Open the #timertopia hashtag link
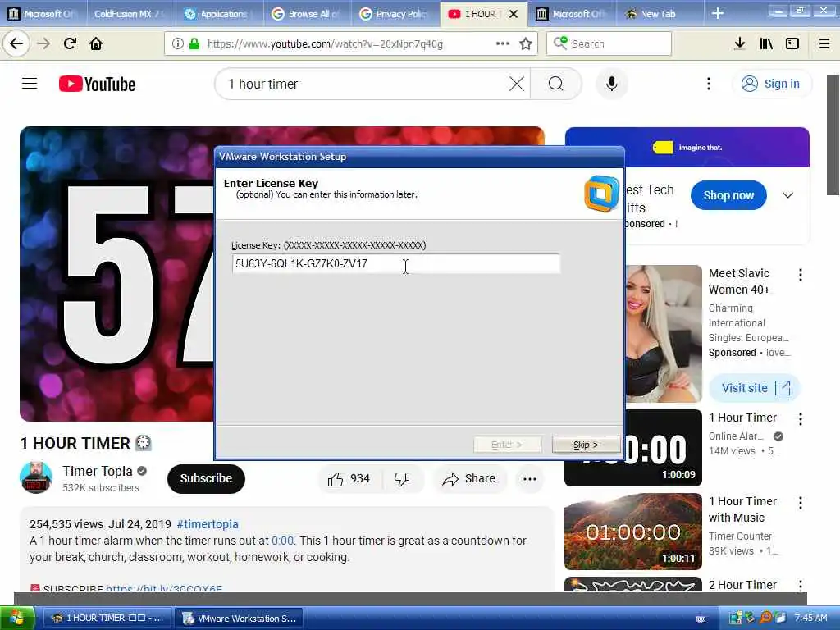Viewport: 840px width, 630px height. (208, 524)
